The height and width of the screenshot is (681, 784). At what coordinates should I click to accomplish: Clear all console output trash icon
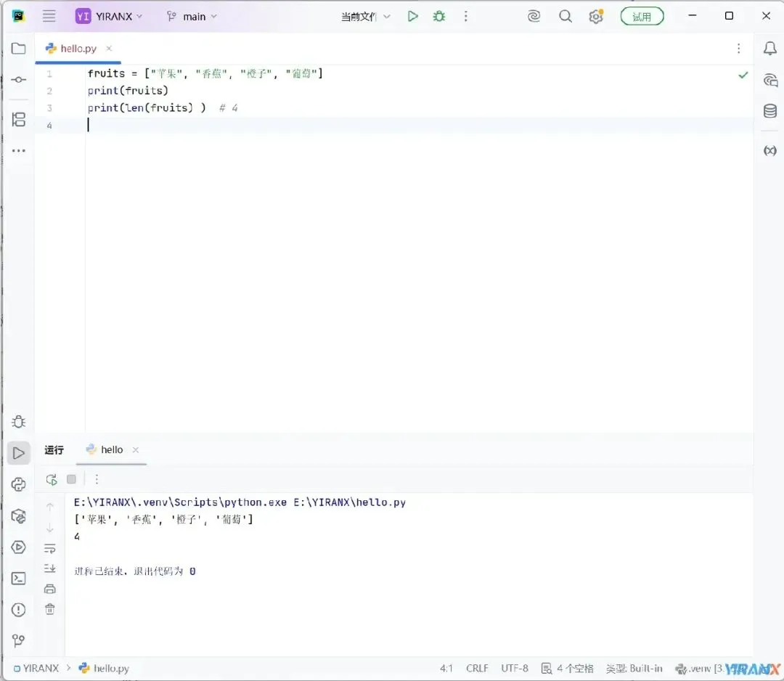(50, 608)
